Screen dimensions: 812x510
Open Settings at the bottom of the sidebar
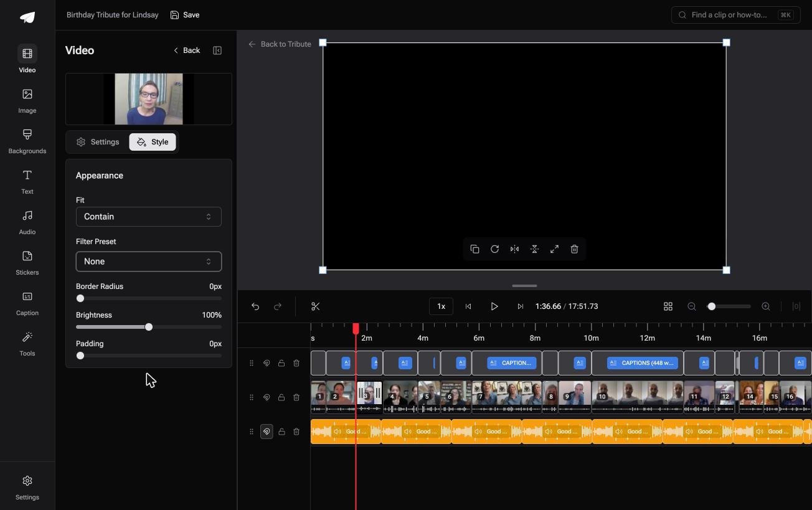coord(27,488)
